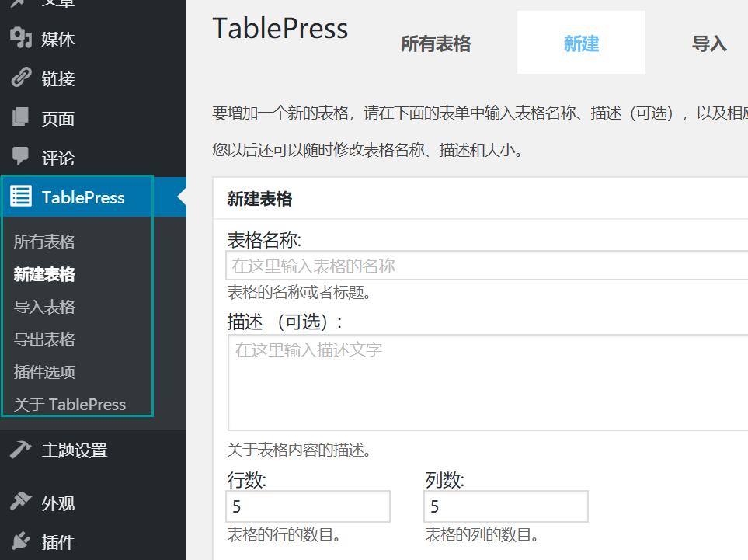Viewport: 748px width, 560px height.
Task: Go to 所有表格 in the sidebar submenu
Action: click(44, 242)
